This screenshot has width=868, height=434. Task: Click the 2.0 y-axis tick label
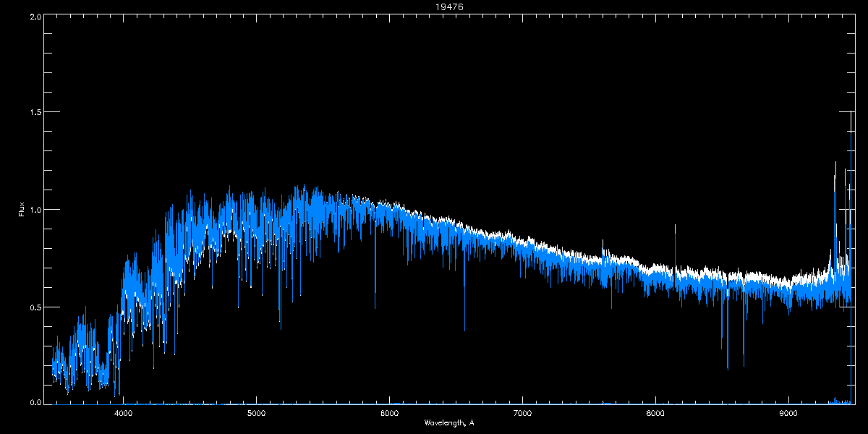click(34, 16)
